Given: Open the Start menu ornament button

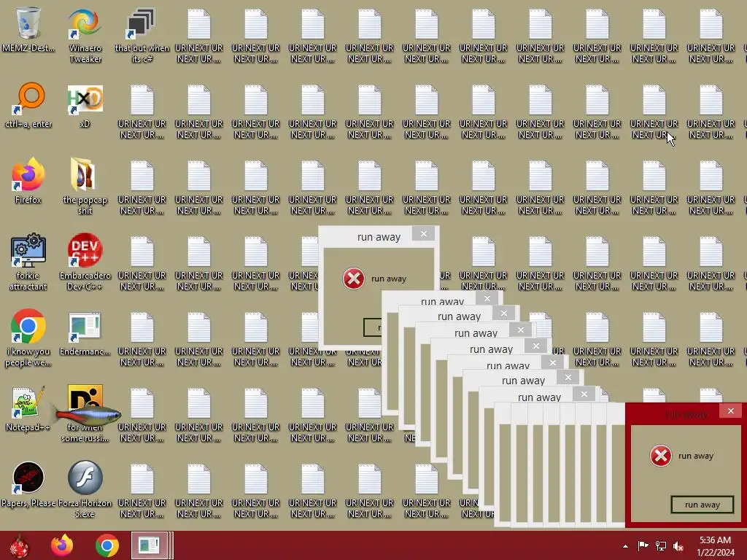Looking at the screenshot, I should coord(19,545).
